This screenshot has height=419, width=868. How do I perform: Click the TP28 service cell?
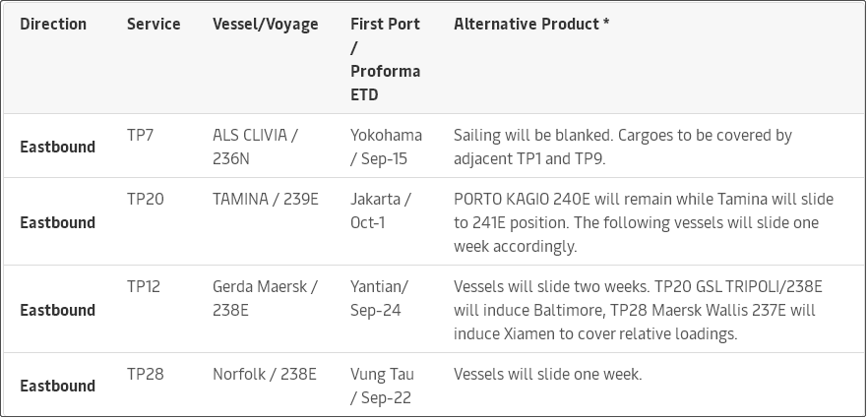pos(145,374)
